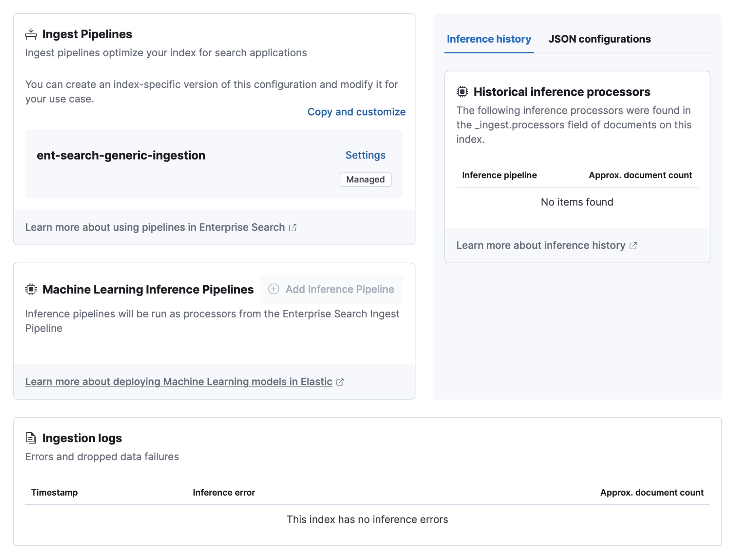The image size is (735, 560).
Task: Open Learn more about using pipelines in Enterprise Search
Action: point(155,227)
